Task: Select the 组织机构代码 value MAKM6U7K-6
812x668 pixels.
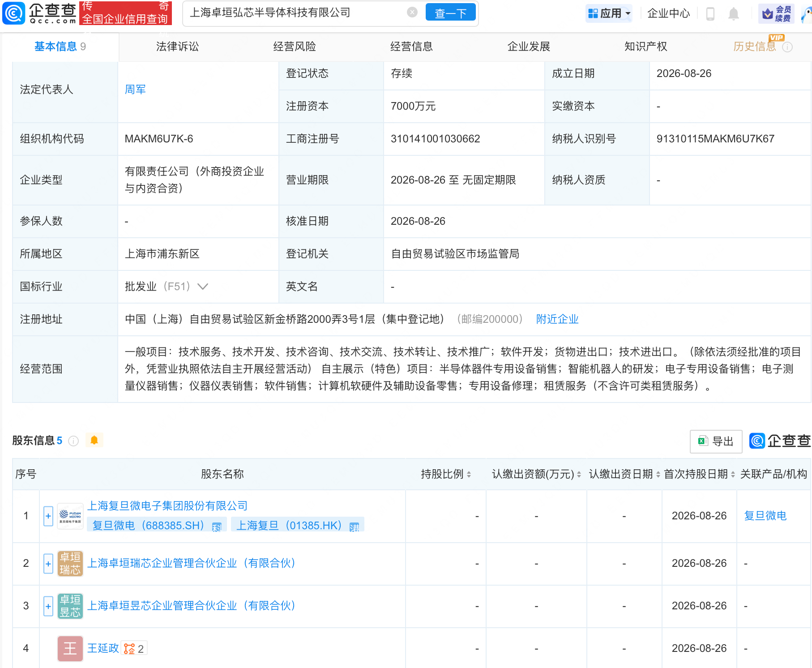Action: pyautogui.click(x=159, y=139)
